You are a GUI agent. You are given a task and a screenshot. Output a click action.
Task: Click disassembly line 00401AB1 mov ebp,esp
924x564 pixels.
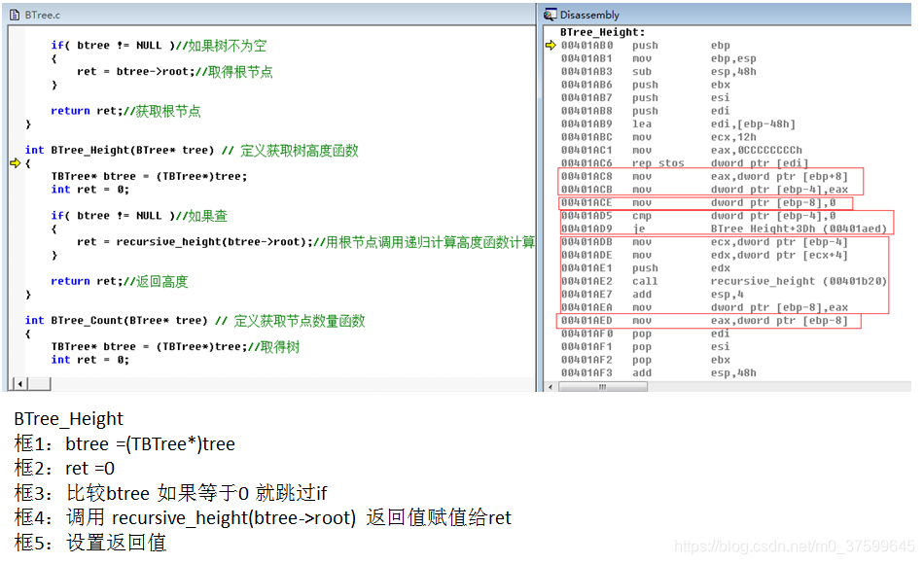[x=658, y=58]
